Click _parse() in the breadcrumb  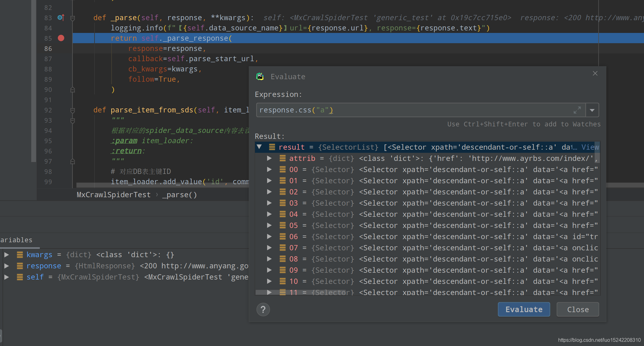coord(179,195)
